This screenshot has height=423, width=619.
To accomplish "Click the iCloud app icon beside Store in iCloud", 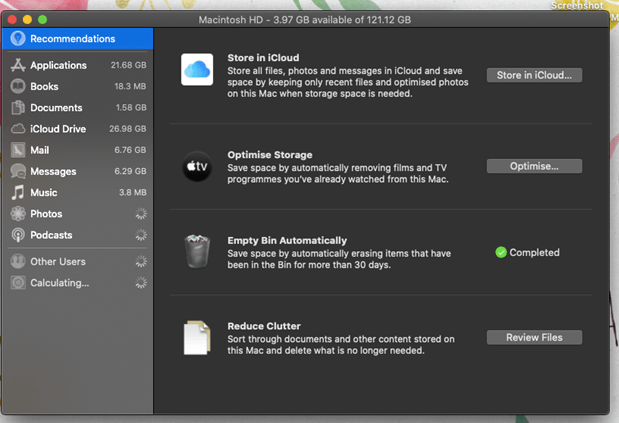I will [197, 69].
